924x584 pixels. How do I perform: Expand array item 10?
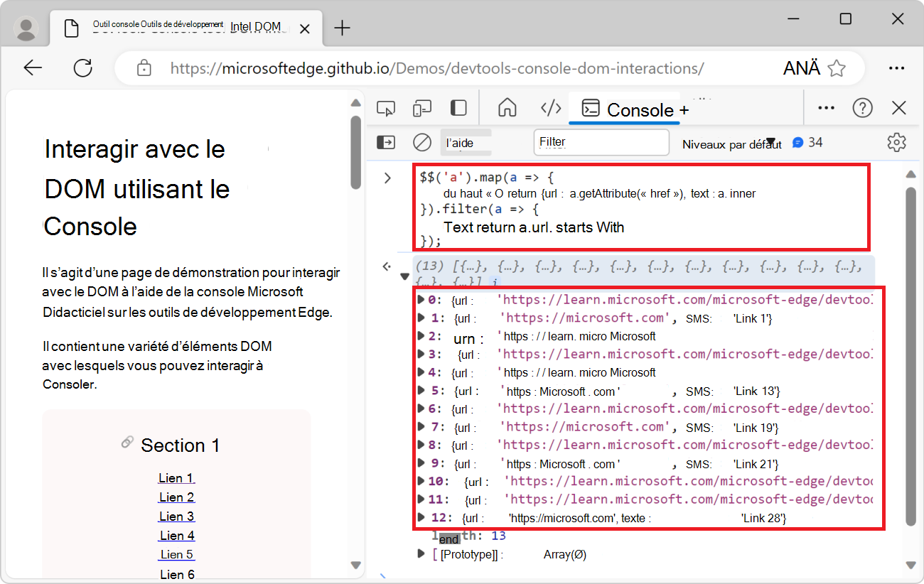pyautogui.click(x=421, y=481)
